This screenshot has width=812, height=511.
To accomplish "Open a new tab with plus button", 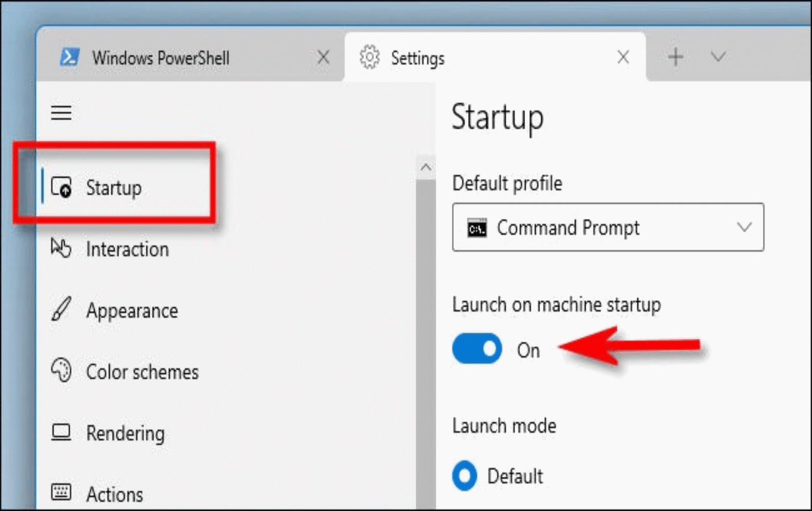I will [675, 57].
